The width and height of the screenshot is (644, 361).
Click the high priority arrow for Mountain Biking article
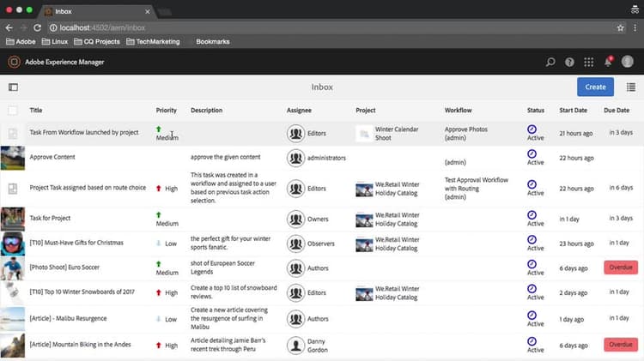click(x=159, y=346)
